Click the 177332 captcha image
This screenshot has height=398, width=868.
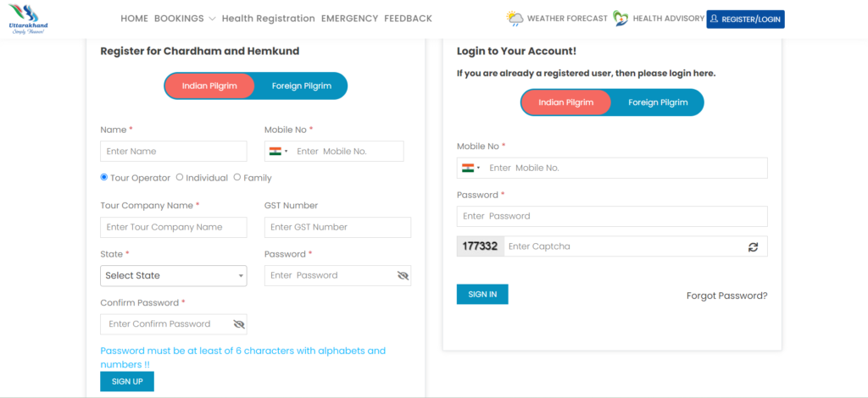point(480,246)
